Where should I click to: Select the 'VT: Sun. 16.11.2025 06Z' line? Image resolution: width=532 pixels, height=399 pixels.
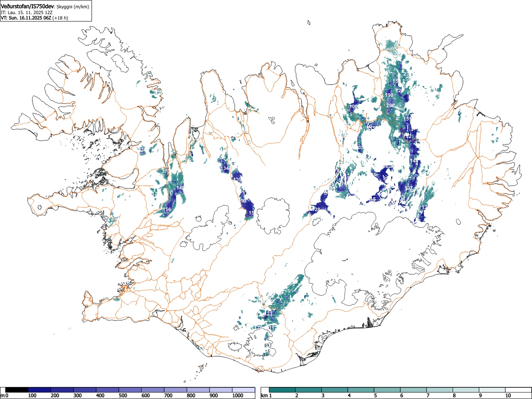click(x=26, y=18)
